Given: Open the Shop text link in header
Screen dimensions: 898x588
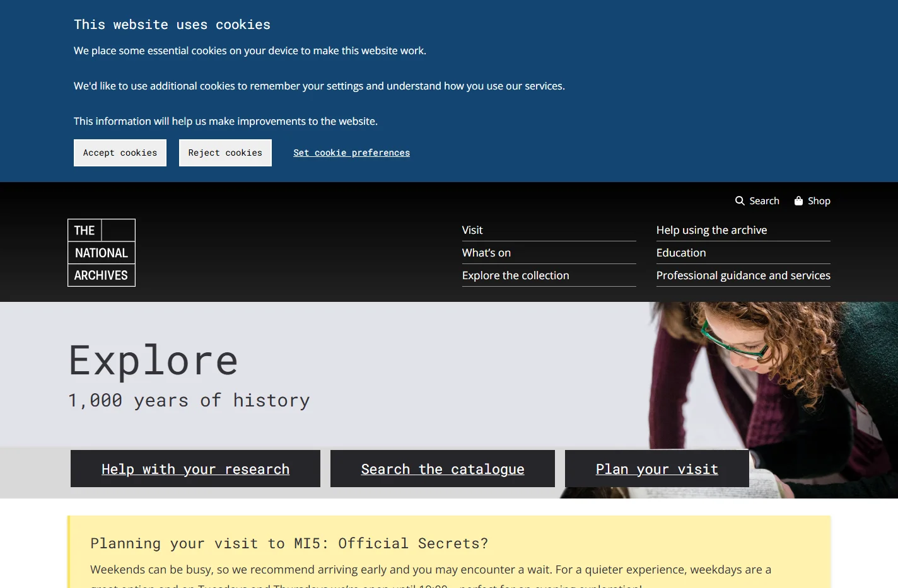Looking at the screenshot, I should point(819,200).
